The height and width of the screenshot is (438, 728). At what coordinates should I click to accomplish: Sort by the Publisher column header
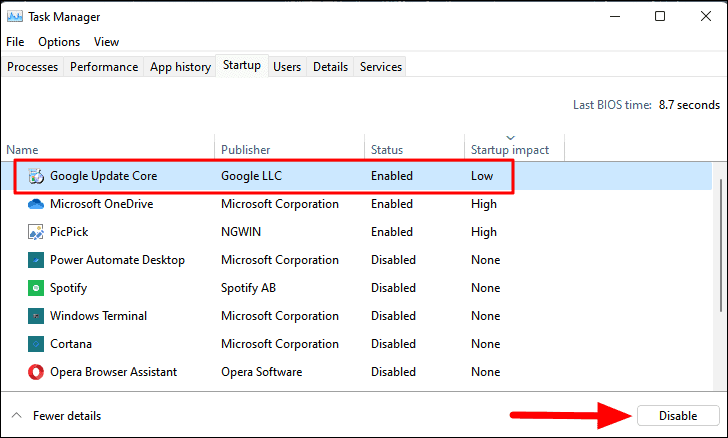point(245,150)
